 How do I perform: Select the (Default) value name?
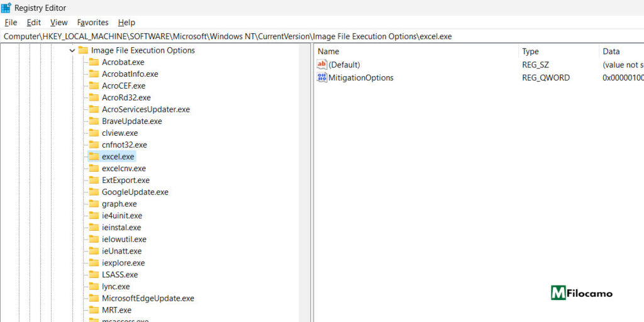point(344,65)
